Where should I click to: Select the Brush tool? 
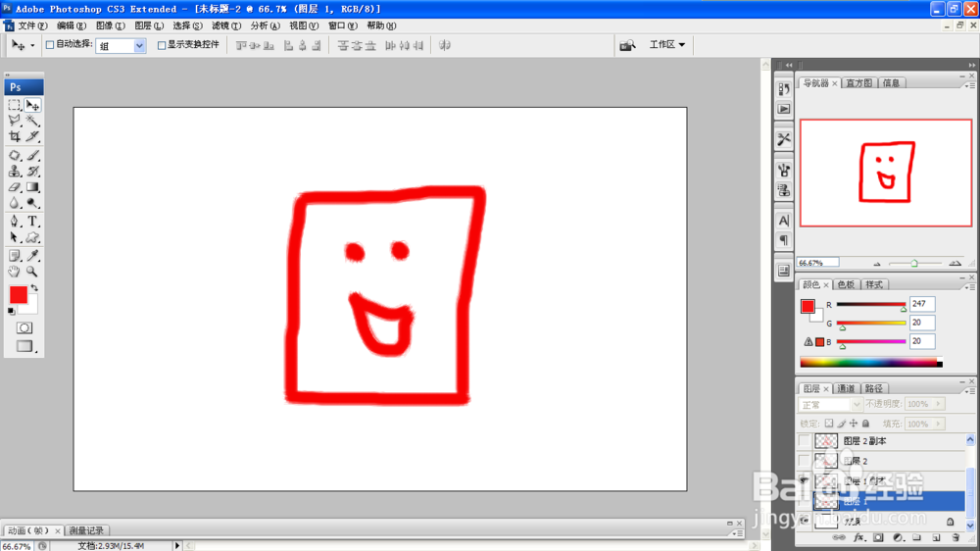click(32, 155)
